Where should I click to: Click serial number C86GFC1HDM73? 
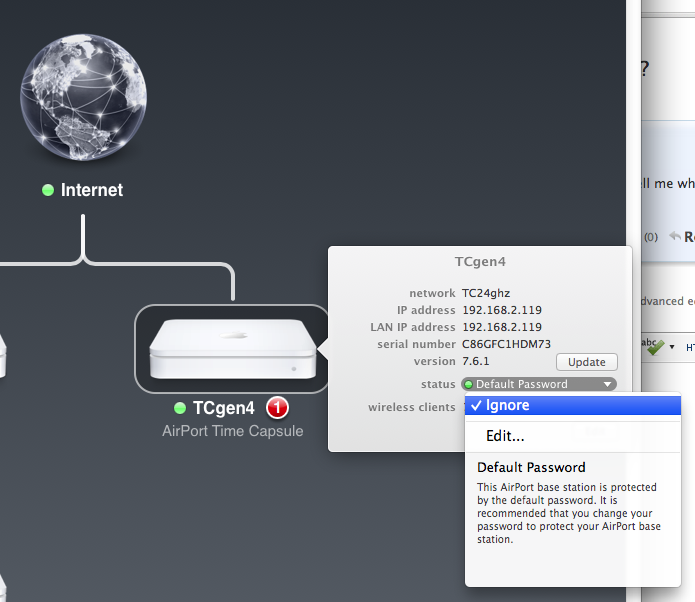(506, 344)
